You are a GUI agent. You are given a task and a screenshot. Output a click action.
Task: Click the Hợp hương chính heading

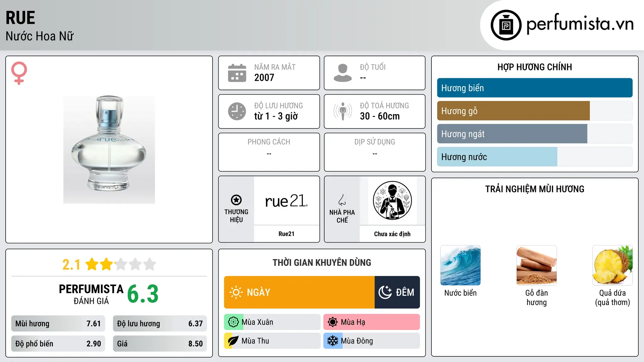click(x=535, y=67)
